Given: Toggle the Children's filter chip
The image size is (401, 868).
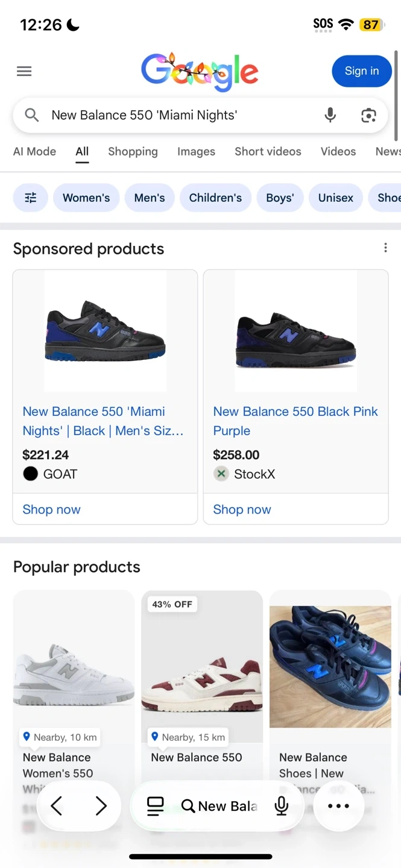Looking at the screenshot, I should [215, 198].
